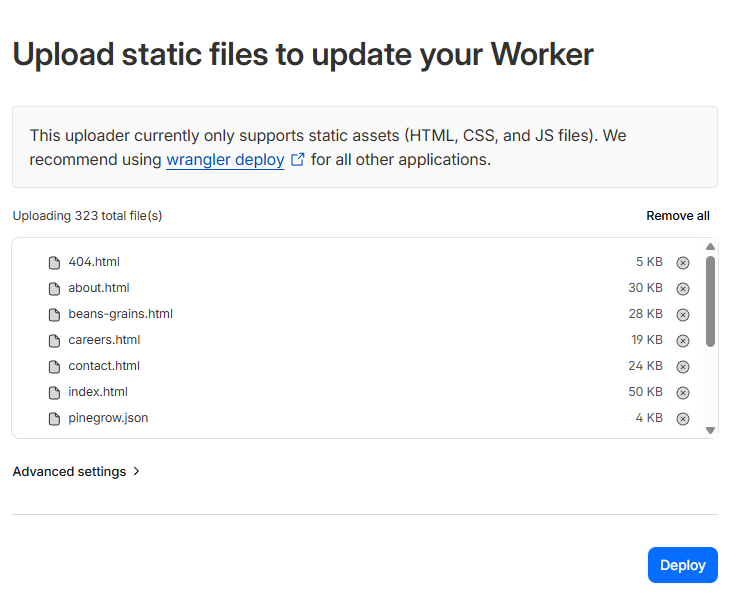
Task: Click the file list scrollbar thumb
Action: (x=710, y=300)
